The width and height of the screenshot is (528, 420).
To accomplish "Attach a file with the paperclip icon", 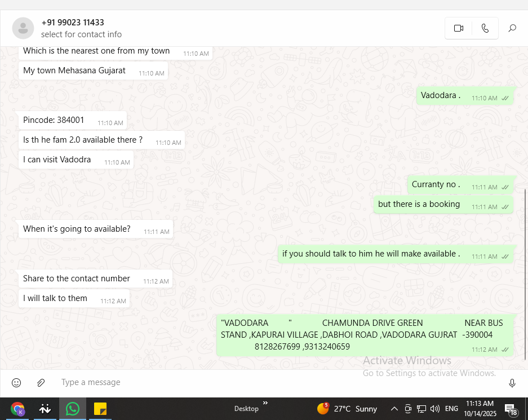I will (x=41, y=383).
